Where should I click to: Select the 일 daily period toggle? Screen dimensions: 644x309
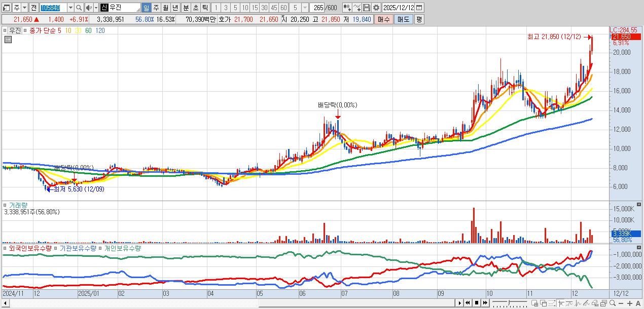point(146,8)
